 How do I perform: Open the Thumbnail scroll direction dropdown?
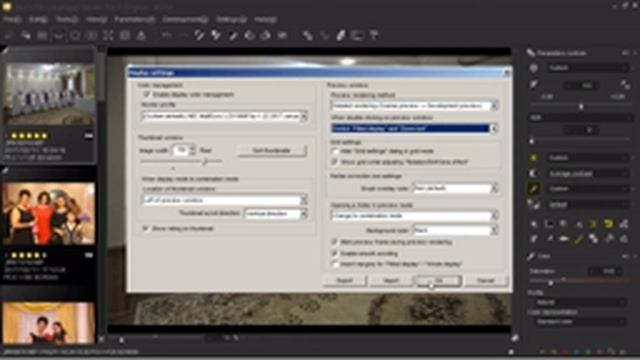(276, 213)
